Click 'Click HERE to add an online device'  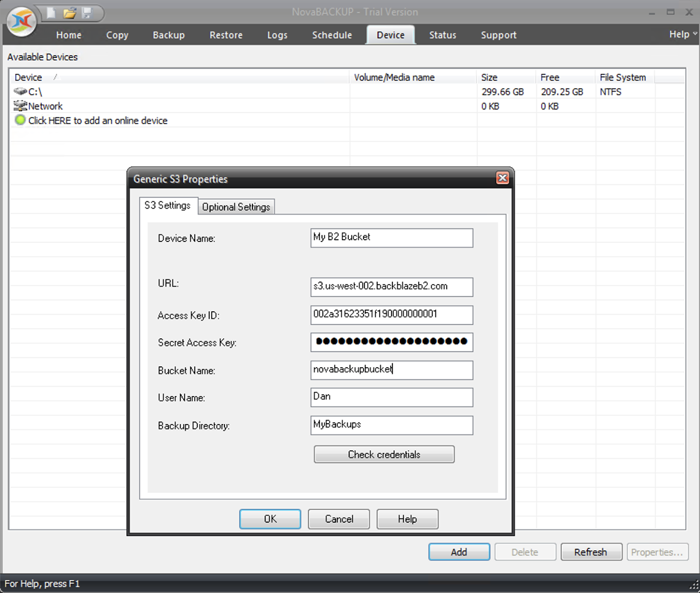pos(98,121)
